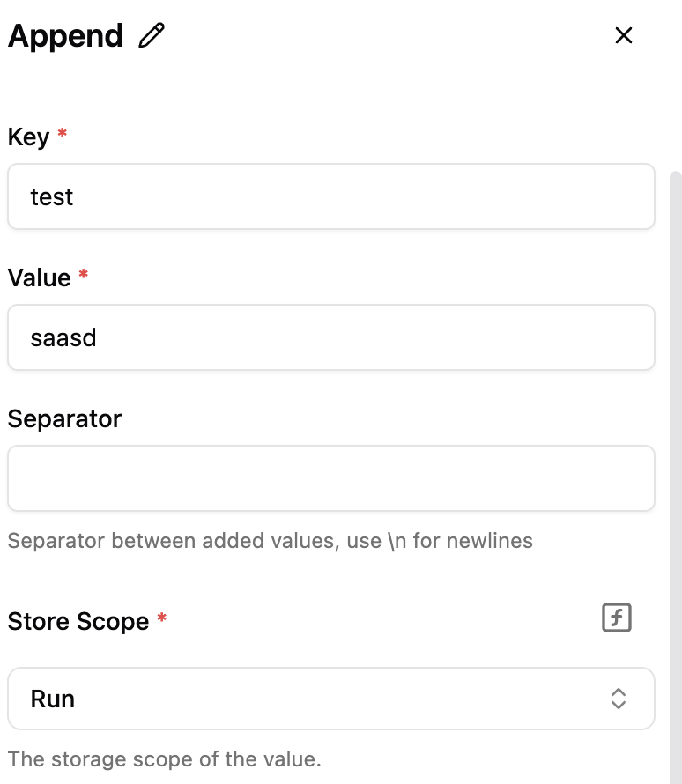Click the pencil icon to rename Append

[x=152, y=36]
